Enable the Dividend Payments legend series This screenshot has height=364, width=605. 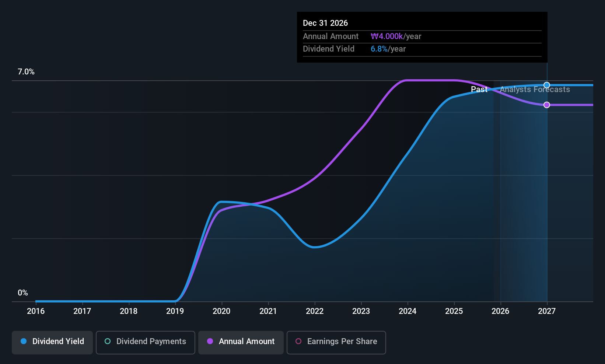click(146, 342)
